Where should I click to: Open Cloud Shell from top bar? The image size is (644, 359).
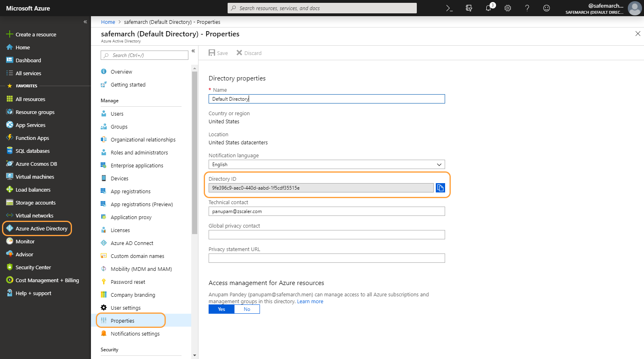point(449,8)
